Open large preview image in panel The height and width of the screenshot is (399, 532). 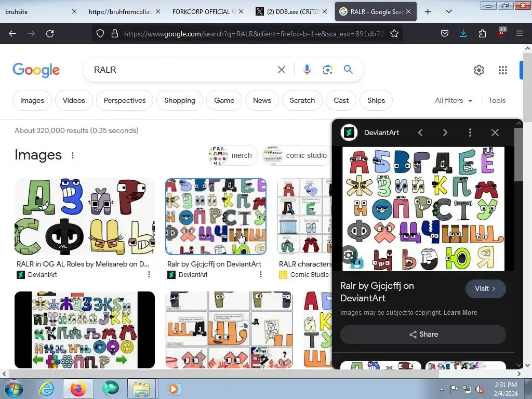click(x=423, y=209)
